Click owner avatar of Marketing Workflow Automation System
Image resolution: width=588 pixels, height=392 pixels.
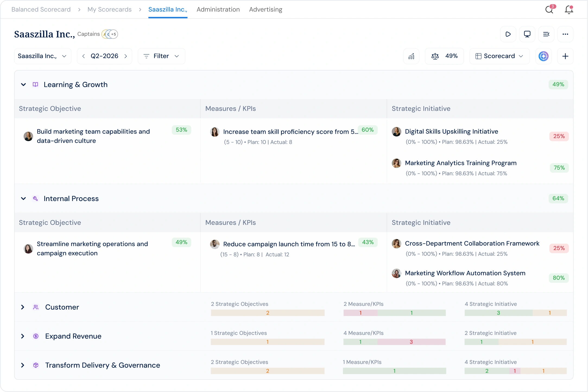pyautogui.click(x=396, y=273)
